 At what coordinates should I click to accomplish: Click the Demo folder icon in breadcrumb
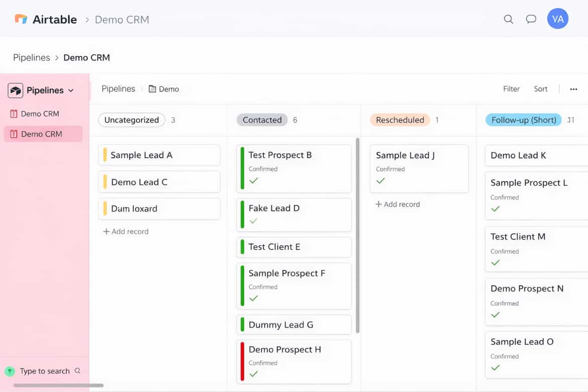(152, 89)
